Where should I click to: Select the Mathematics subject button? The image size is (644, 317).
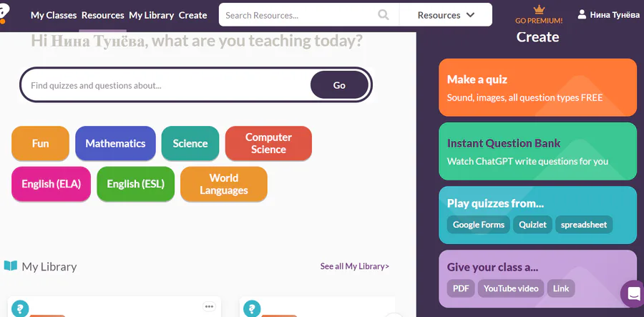coord(115,143)
